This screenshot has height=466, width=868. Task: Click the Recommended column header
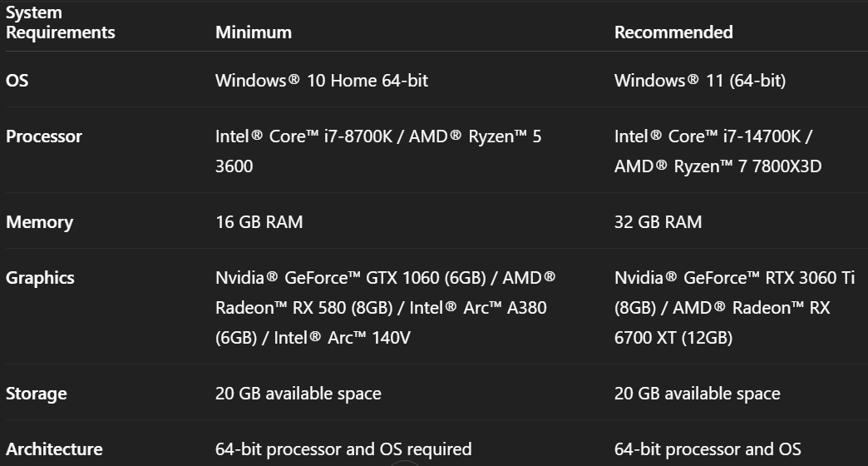(673, 32)
